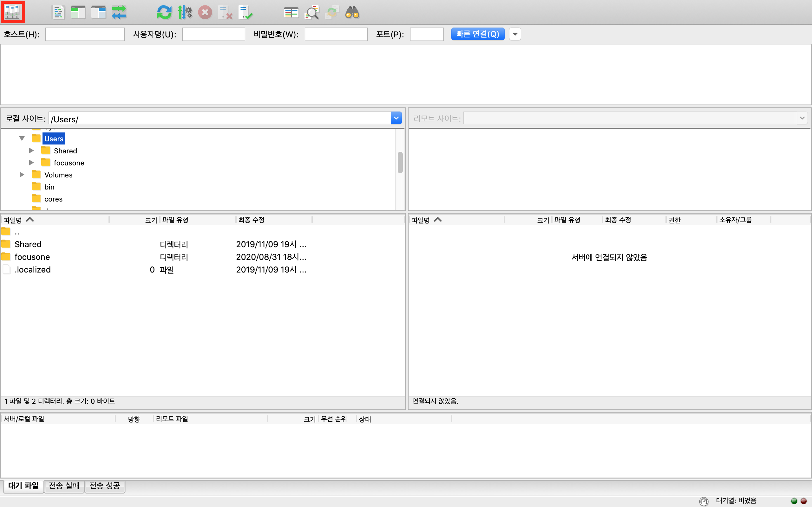Open directory listing filters icon
This screenshot has width=812, height=507.
pyautogui.click(x=291, y=13)
